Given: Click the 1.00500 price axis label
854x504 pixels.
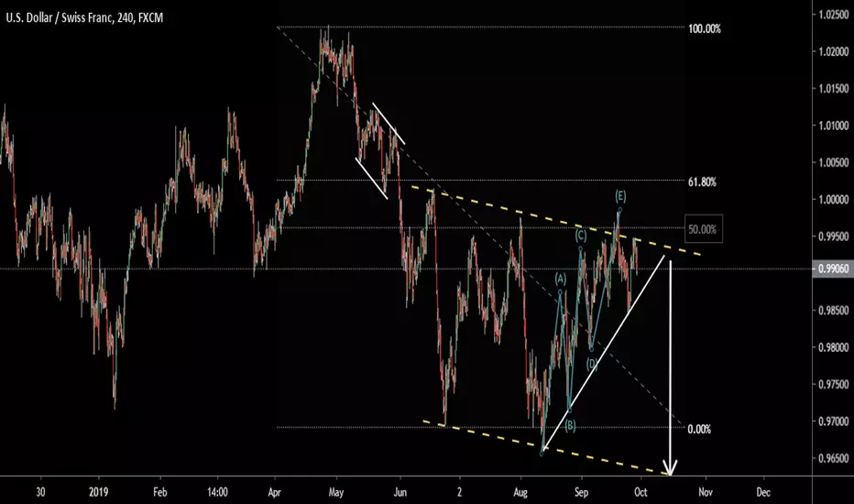Looking at the screenshot, I should coord(834,163).
